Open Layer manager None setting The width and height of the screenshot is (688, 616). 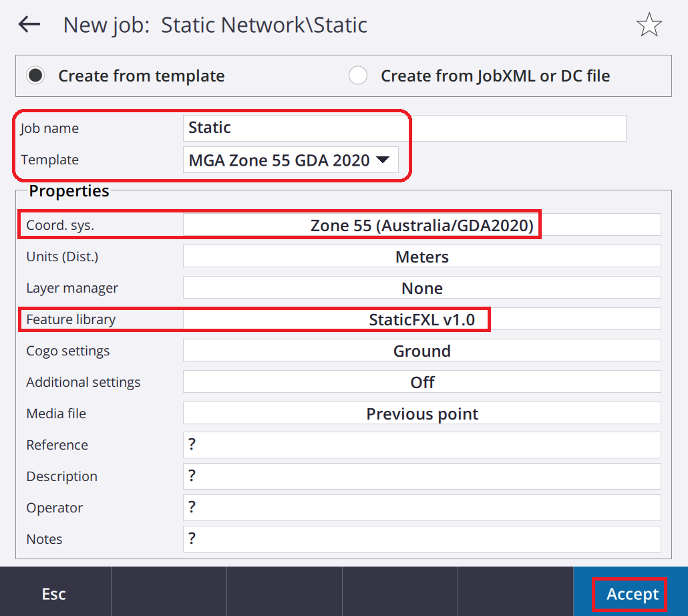coord(422,288)
